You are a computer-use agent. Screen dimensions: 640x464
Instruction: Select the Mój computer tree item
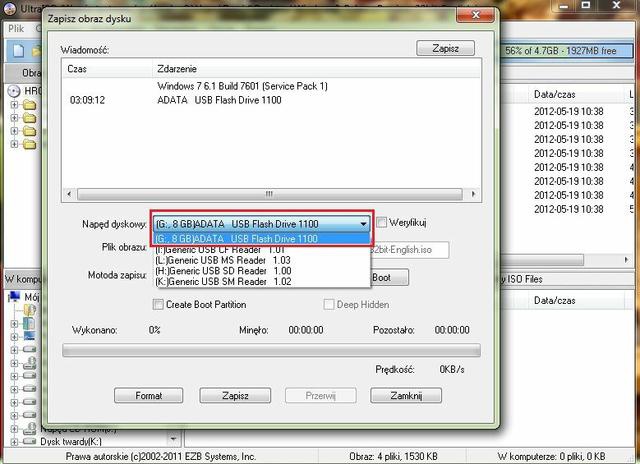coord(24,297)
